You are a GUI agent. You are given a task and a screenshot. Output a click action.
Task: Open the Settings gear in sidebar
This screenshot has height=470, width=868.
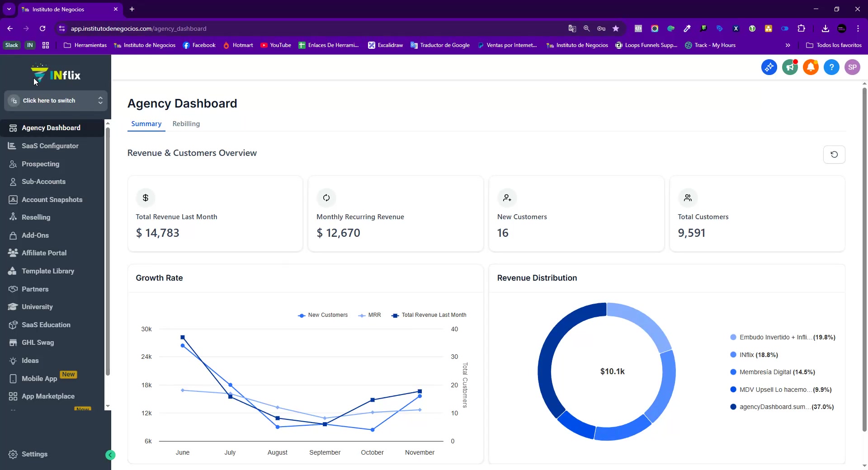(13, 454)
